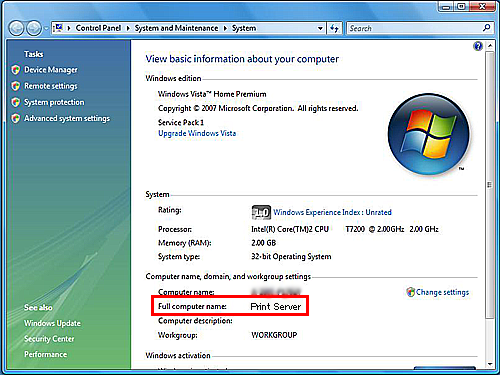Click the search magnifier icon
Image resolution: width=500 pixels, height=375 pixels.
pos(486,28)
